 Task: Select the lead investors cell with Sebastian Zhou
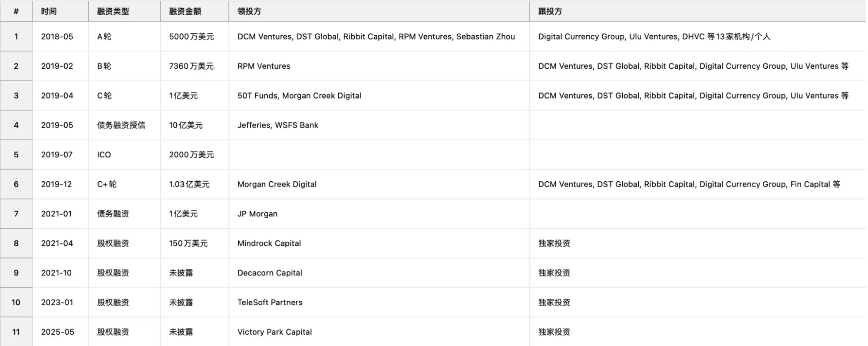pyautogui.click(x=379, y=37)
